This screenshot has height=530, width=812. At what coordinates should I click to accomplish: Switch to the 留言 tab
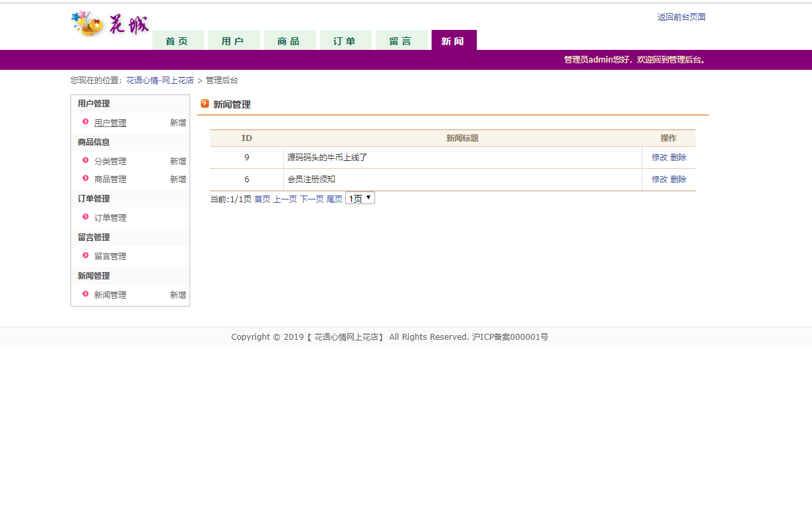[402, 40]
